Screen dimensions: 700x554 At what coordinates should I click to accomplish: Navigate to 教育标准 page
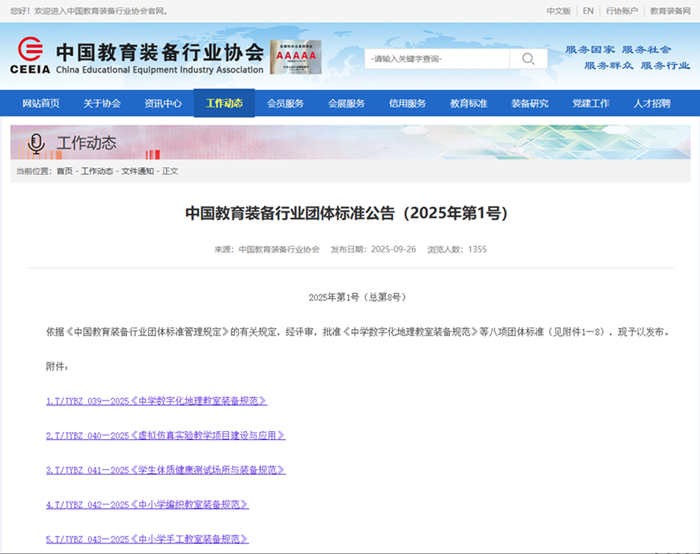468,103
